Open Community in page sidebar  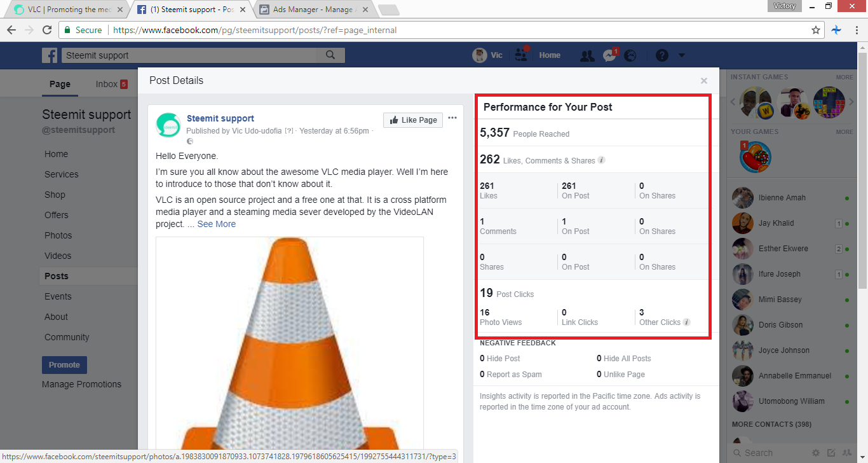67,337
